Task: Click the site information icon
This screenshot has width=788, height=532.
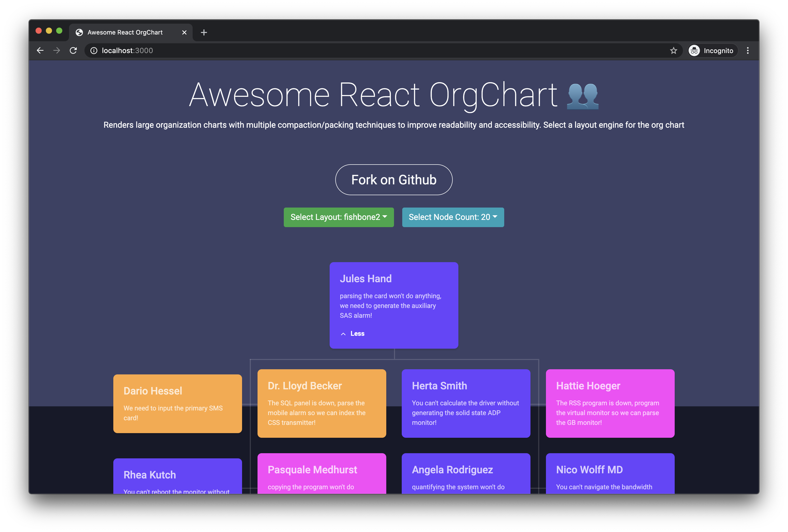Action: [93, 50]
